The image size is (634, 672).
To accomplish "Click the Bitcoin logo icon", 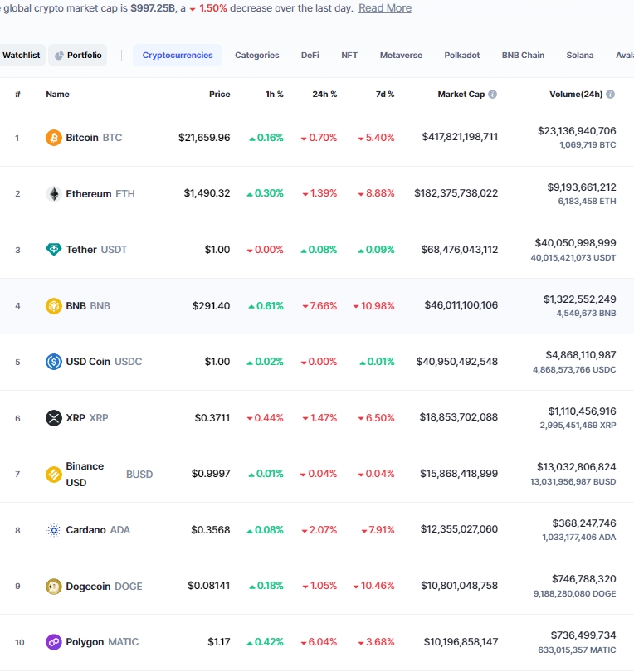I will click(x=53, y=137).
